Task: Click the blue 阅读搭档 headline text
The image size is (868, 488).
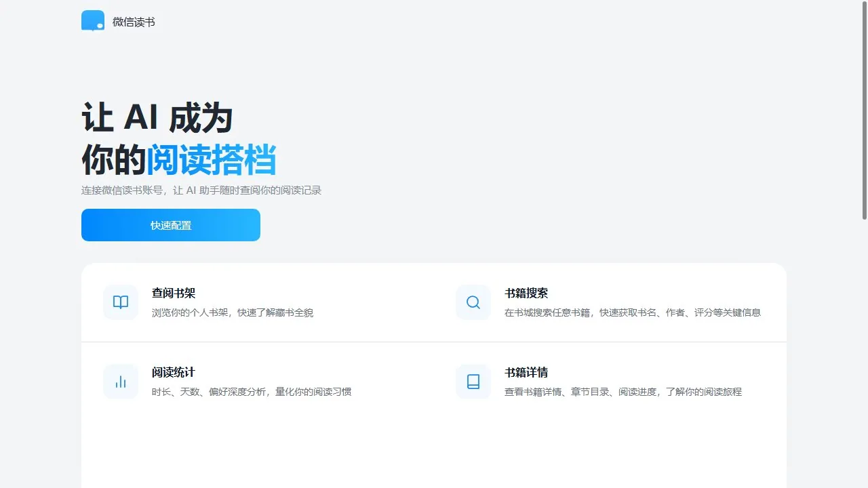Action: 212,160
